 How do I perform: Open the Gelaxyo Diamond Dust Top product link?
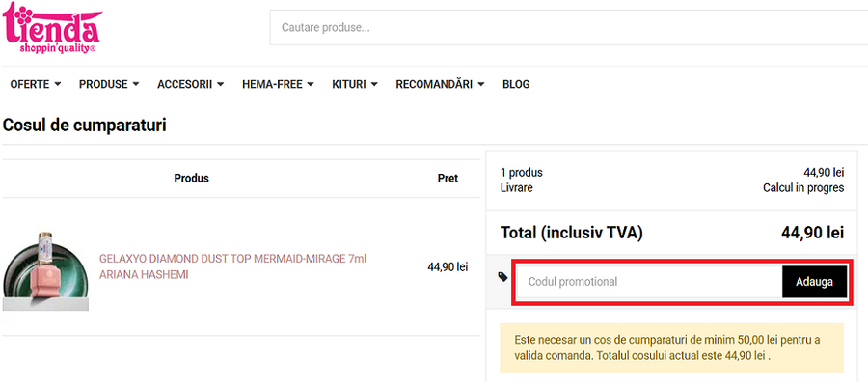click(232, 266)
